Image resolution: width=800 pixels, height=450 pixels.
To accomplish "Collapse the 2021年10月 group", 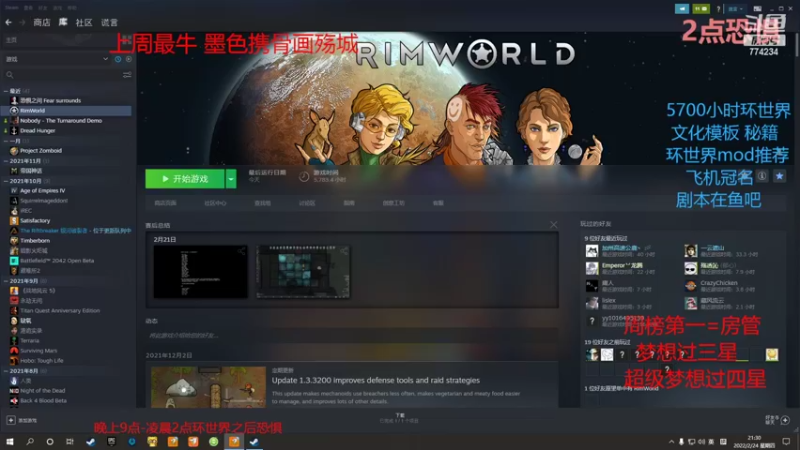I will [x=6, y=181].
